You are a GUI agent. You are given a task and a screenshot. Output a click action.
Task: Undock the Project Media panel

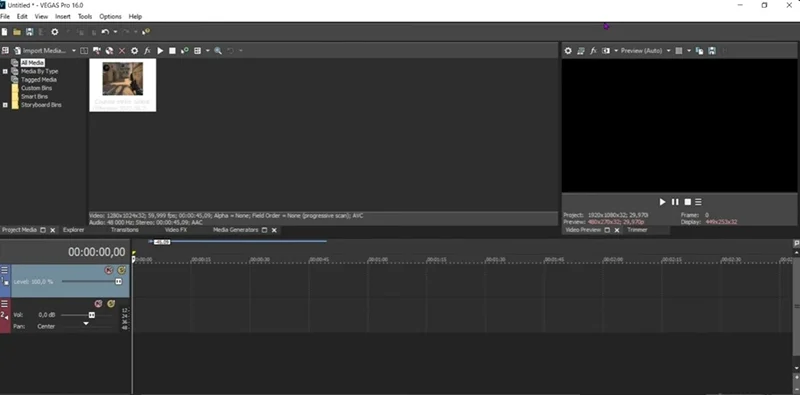pos(43,230)
